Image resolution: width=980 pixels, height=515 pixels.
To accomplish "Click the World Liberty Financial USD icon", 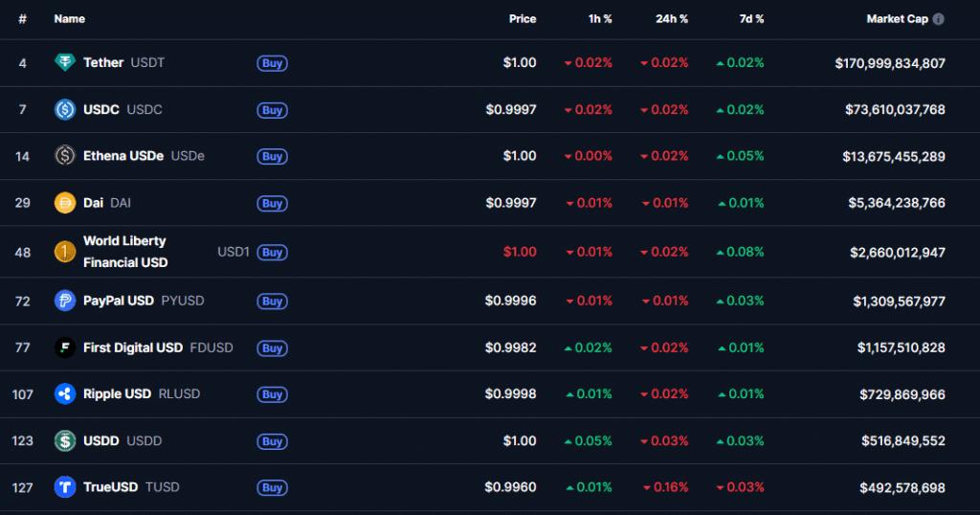I will tap(65, 252).
